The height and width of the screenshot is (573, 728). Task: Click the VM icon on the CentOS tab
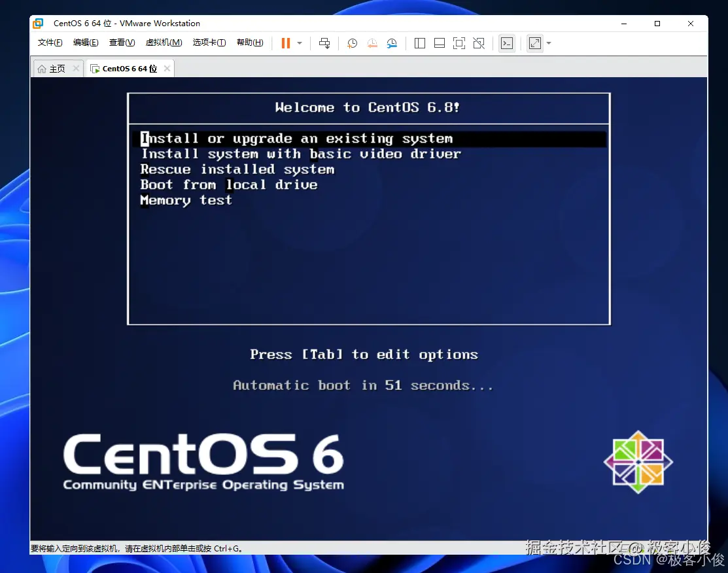pos(95,69)
